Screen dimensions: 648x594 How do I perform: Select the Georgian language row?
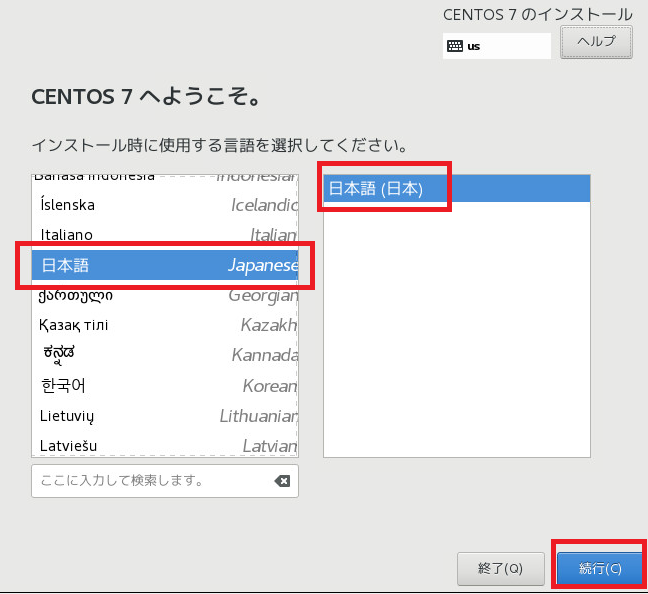(x=165, y=295)
